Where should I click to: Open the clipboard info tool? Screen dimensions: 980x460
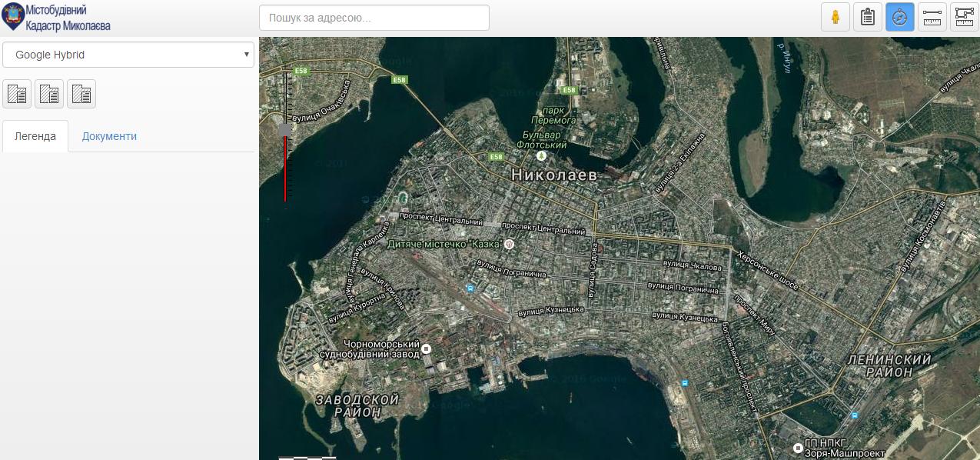[x=868, y=17]
